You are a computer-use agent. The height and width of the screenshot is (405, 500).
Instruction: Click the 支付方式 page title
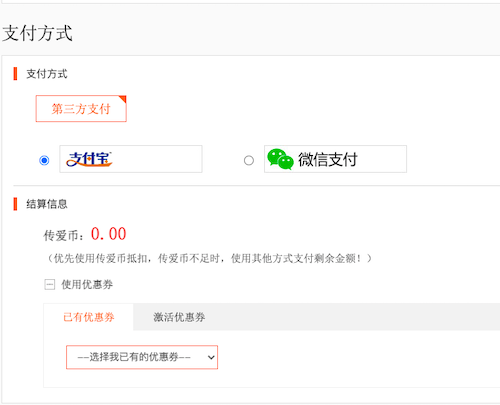tap(37, 33)
